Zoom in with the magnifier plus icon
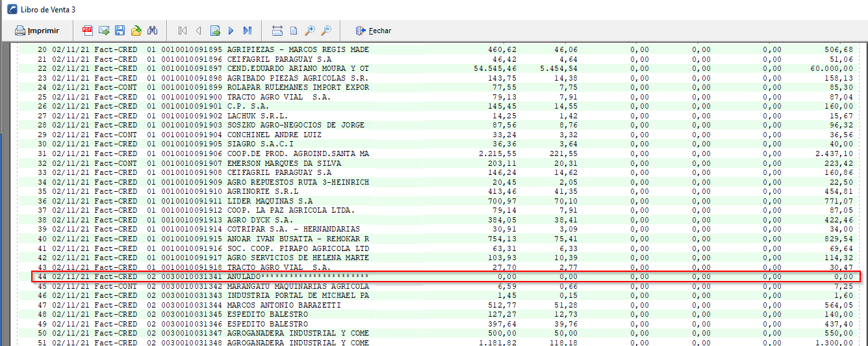 click(310, 31)
